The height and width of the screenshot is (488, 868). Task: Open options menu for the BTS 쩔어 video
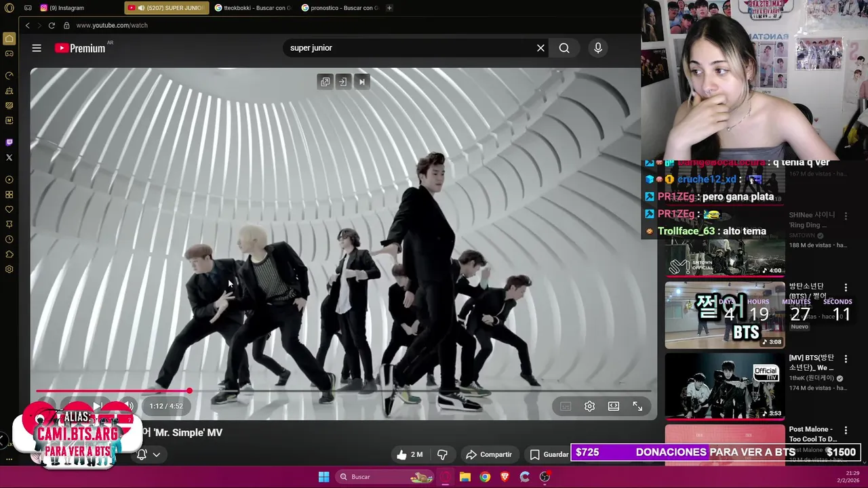tap(846, 287)
